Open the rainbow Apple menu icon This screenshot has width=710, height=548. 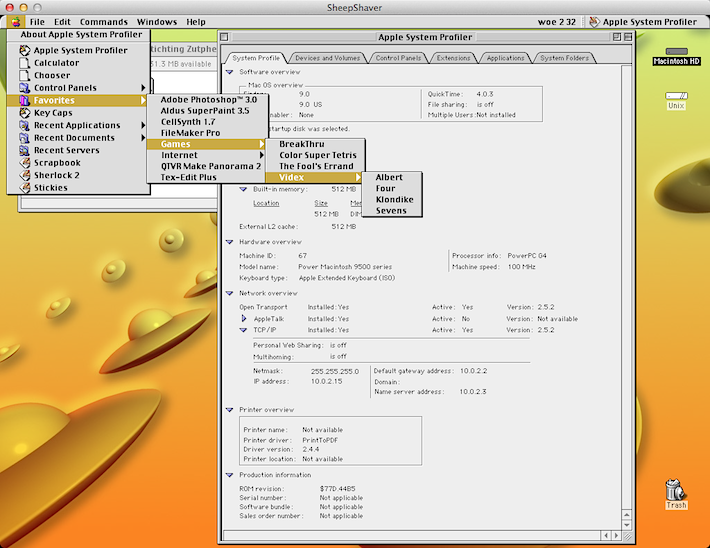(x=16, y=22)
